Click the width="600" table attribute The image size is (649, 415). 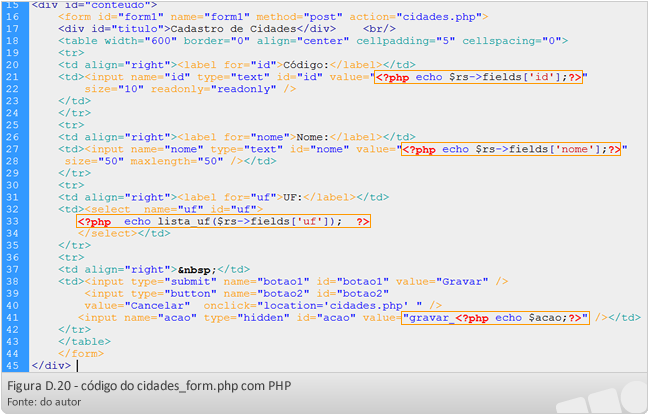(x=140, y=41)
